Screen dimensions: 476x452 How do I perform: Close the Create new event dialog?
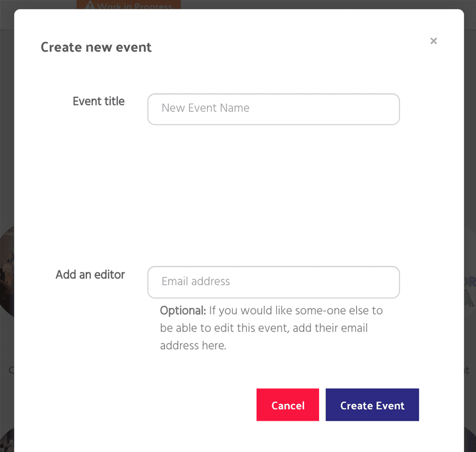(x=434, y=41)
